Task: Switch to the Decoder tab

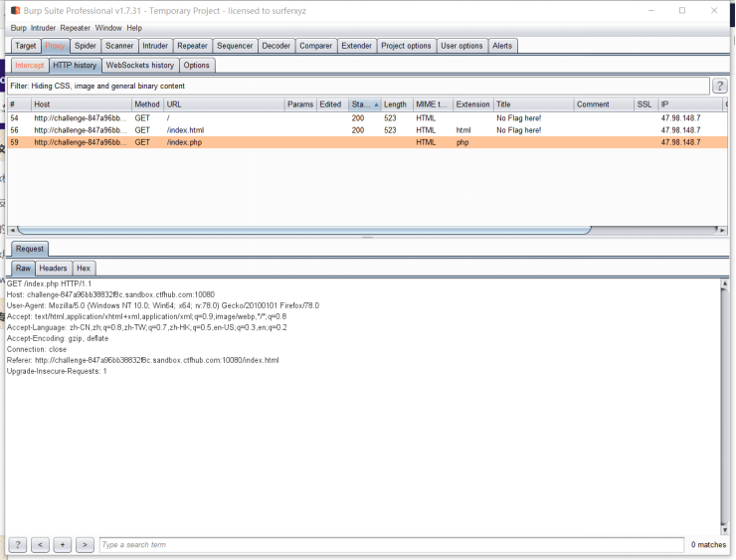Action: coord(276,46)
